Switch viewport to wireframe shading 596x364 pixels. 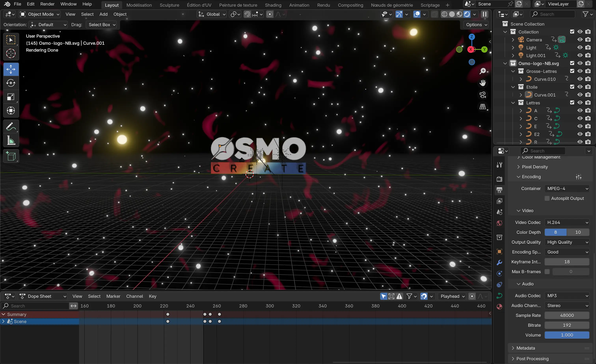pos(444,14)
